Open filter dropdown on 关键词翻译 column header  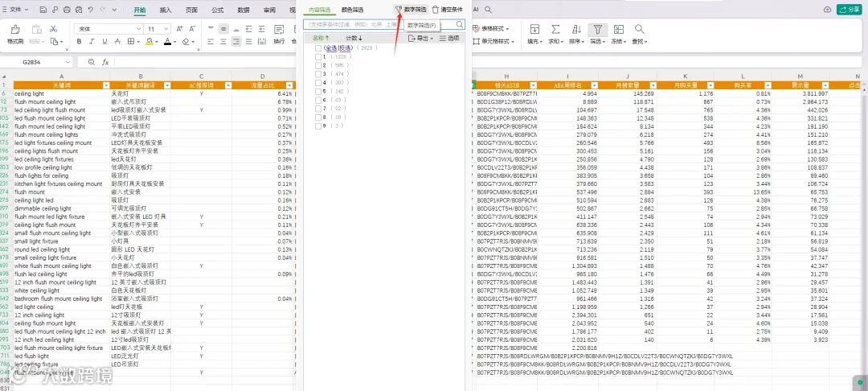166,85
